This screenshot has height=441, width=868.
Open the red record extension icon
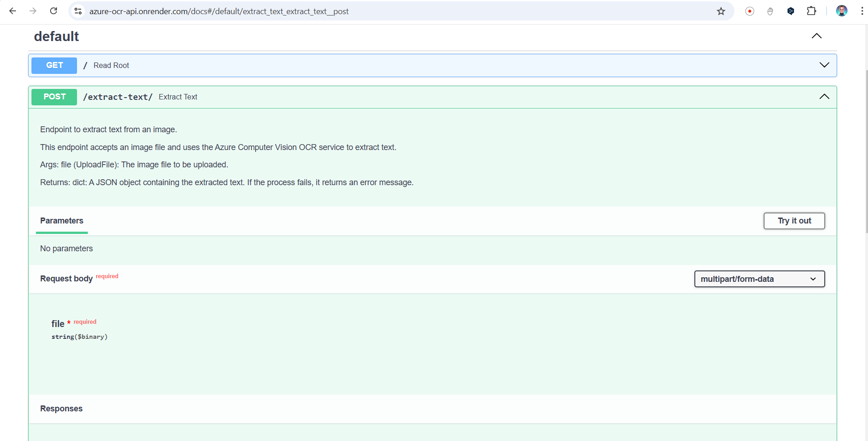coord(750,11)
